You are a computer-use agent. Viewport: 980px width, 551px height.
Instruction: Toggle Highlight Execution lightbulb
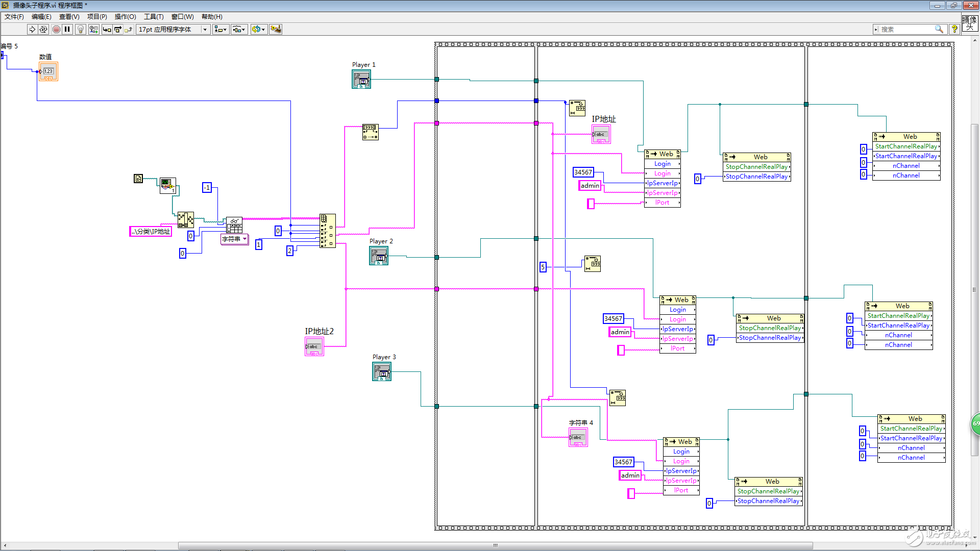coord(81,29)
